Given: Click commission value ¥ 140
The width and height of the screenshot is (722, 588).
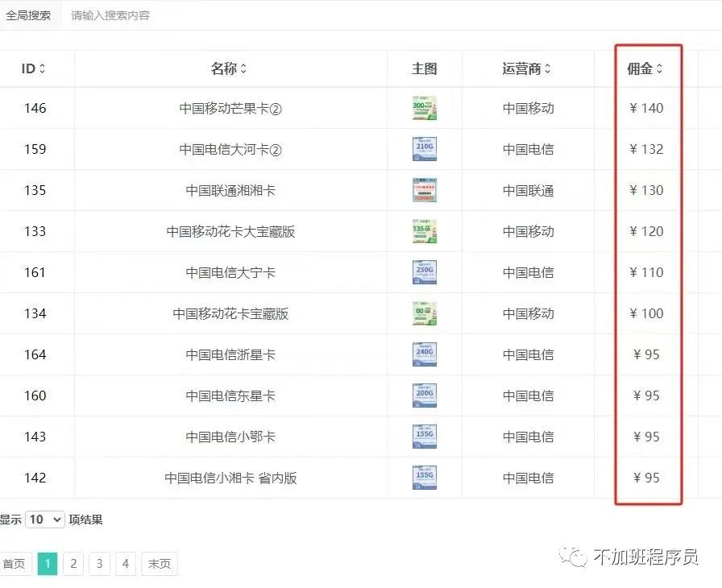Looking at the screenshot, I should 646,108.
